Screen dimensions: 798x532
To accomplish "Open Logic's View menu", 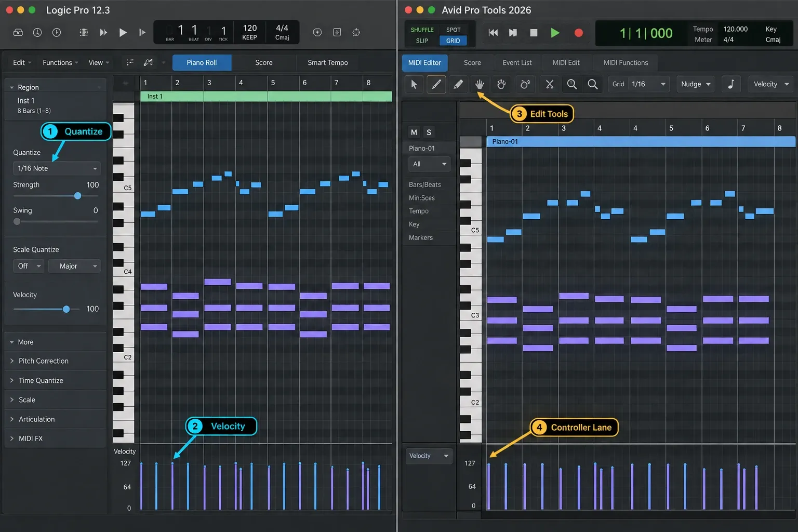I will click(99, 62).
